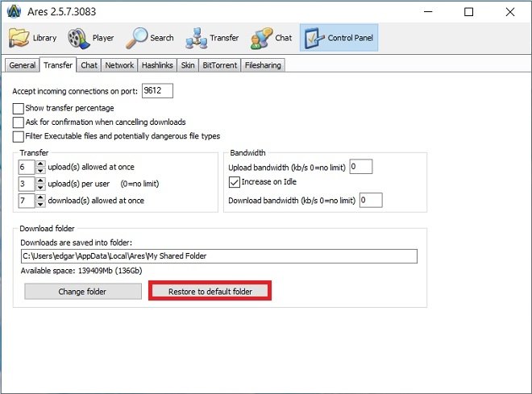Toggle Ask for confirmation when cancelling downloads
532x394 pixels.
point(19,122)
